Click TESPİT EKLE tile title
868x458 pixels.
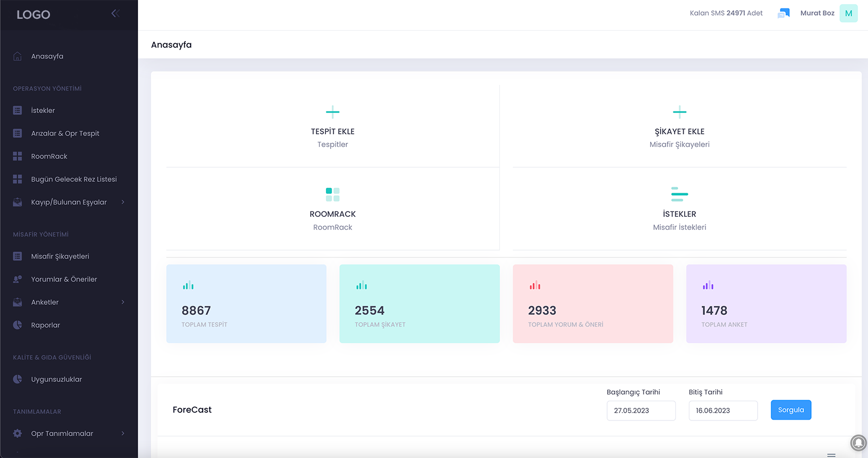[333, 131]
